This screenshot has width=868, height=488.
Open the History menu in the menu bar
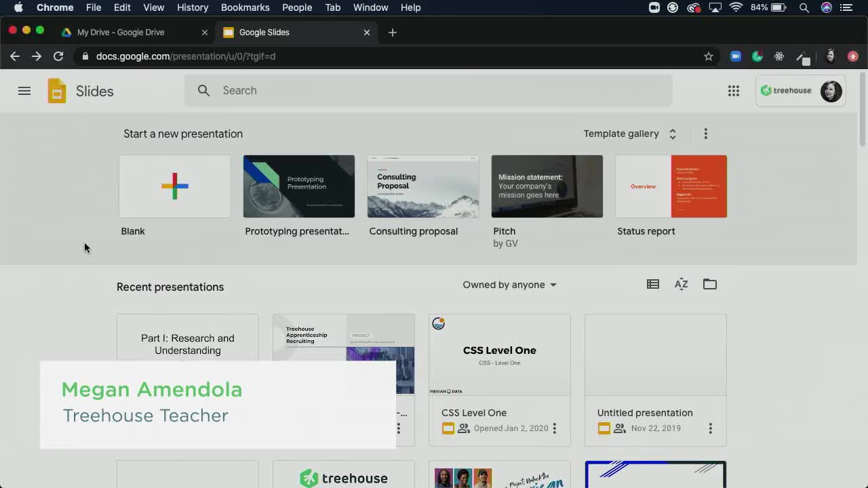[x=192, y=7]
